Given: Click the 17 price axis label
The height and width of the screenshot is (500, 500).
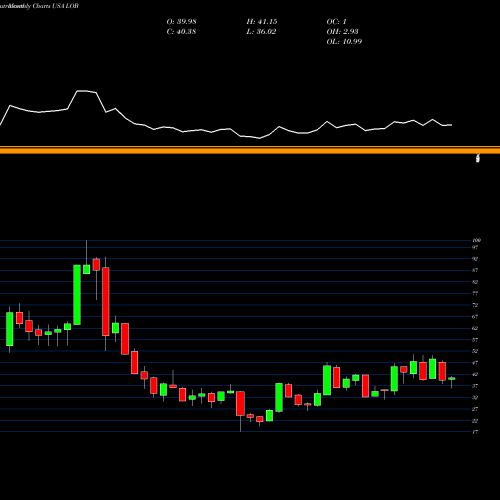Looking at the screenshot, I should (x=475, y=432).
